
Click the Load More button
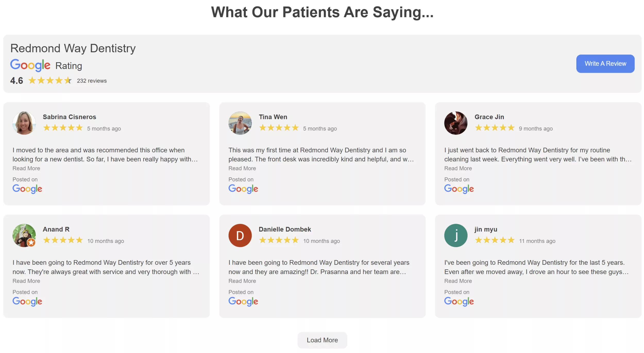(322, 340)
